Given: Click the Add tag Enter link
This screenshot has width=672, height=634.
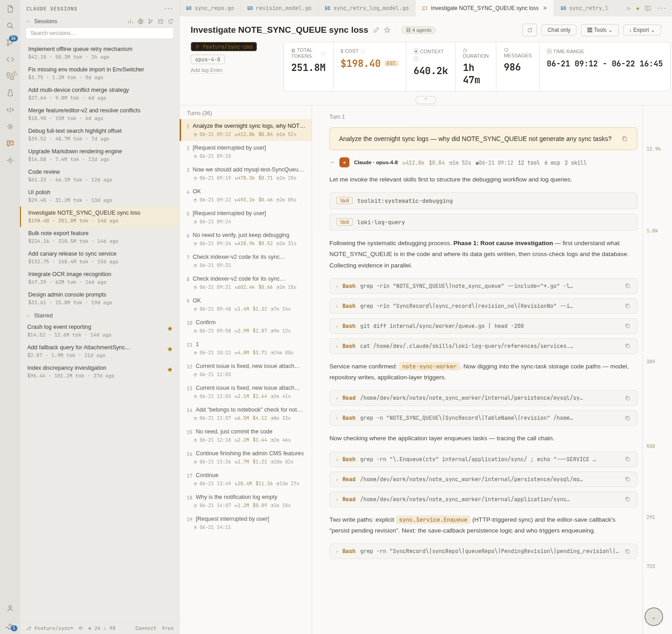Looking at the screenshot, I should tap(207, 70).
